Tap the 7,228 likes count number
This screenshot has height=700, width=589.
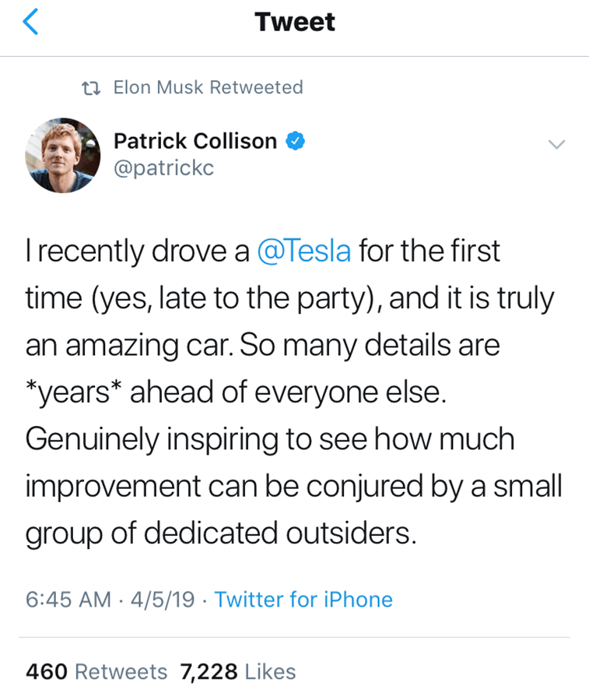(x=209, y=671)
